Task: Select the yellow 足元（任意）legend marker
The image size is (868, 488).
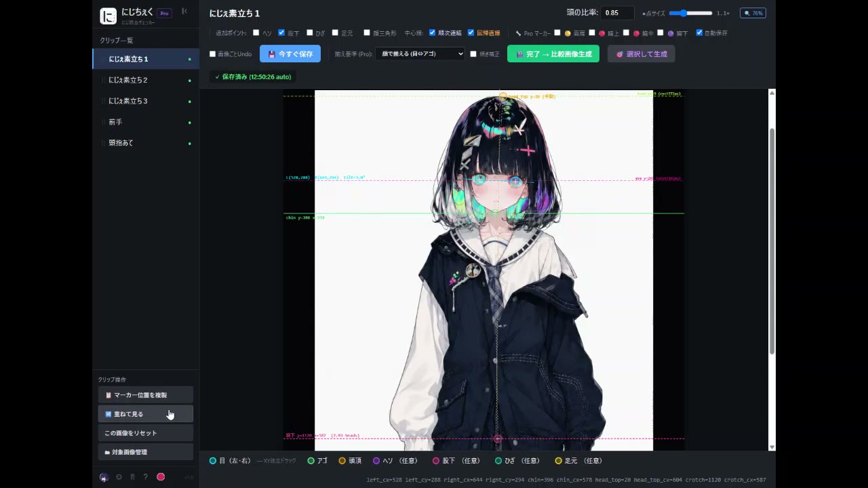Action: [x=559, y=461]
